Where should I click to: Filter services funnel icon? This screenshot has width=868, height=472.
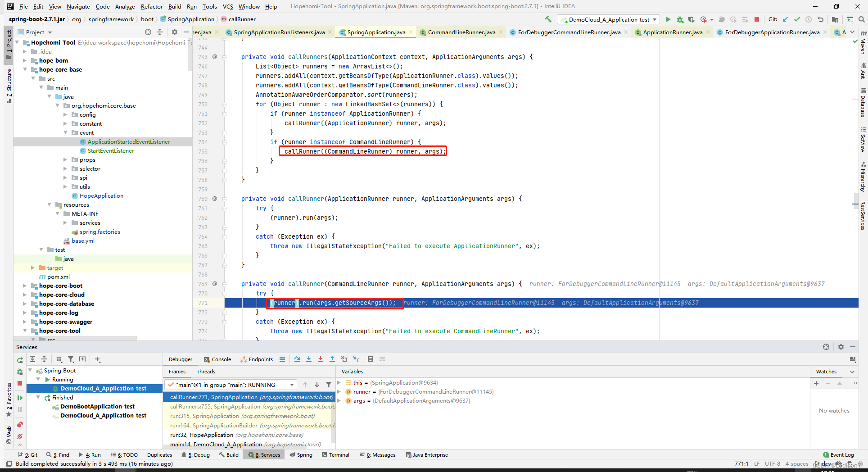tap(71, 359)
